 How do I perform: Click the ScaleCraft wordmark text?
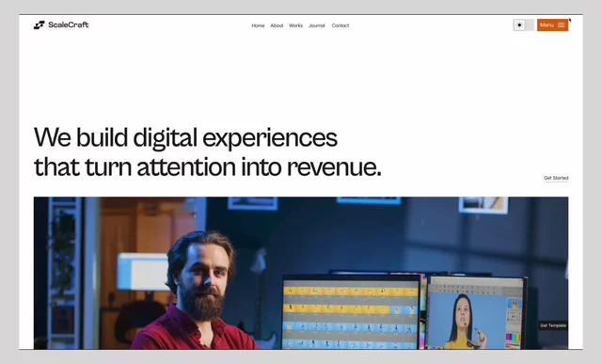coord(69,25)
